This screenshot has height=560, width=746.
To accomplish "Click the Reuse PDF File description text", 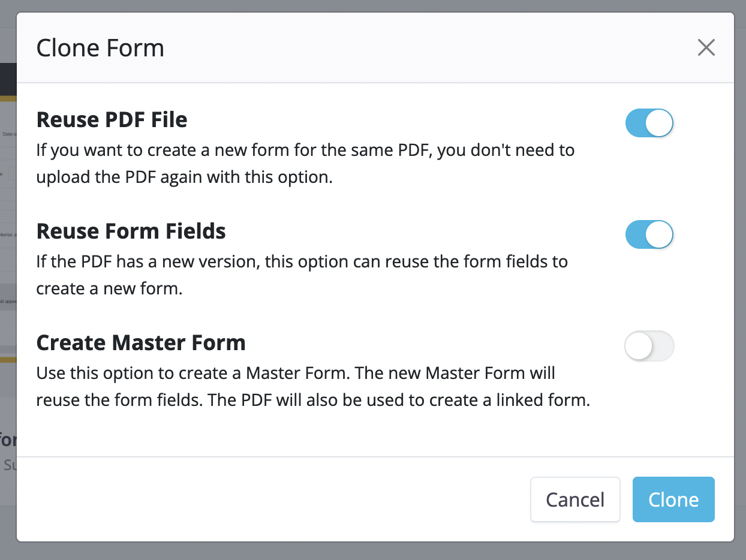I will [x=305, y=164].
